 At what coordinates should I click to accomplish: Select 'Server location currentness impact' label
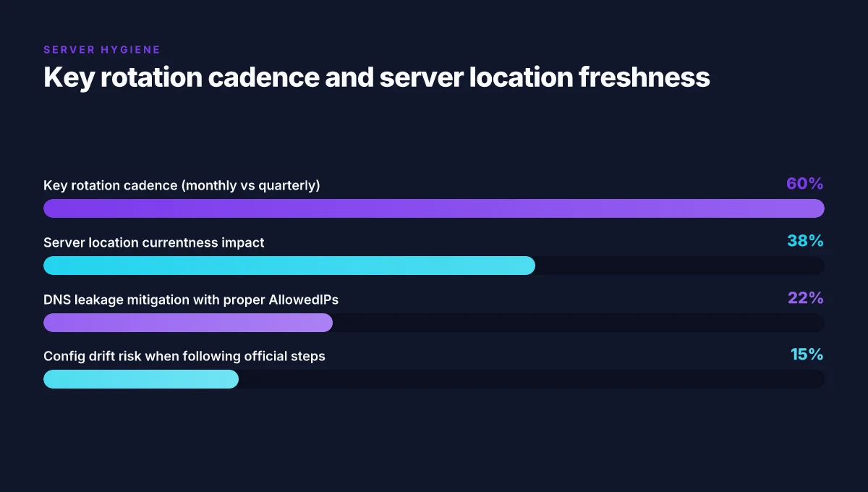point(154,242)
